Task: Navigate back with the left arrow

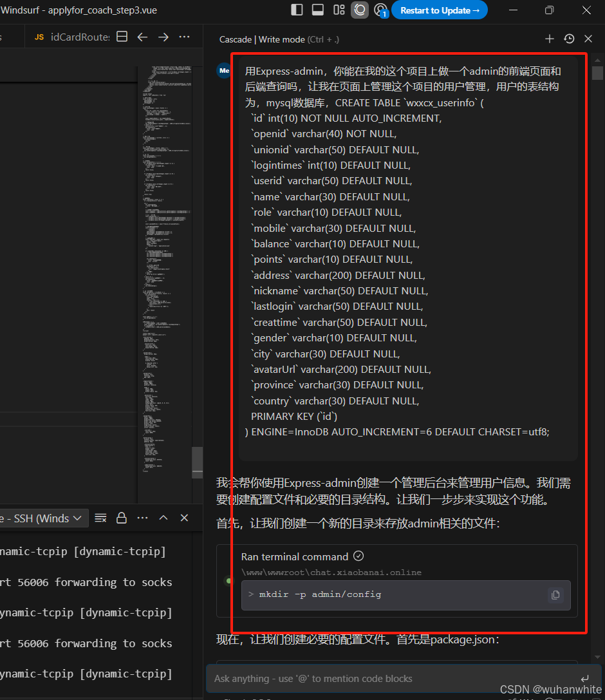Action: coord(142,37)
